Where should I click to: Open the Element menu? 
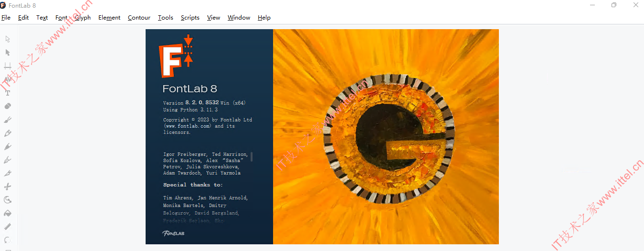(x=109, y=18)
